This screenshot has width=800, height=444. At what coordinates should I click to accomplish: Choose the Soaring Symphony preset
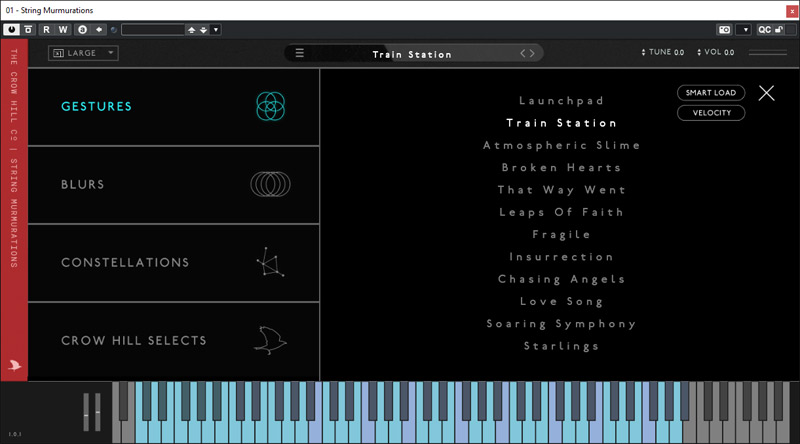[x=561, y=324]
